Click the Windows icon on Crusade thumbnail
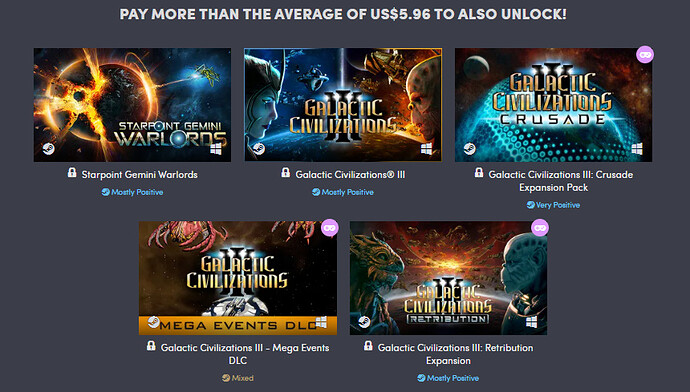690x392 pixels. tap(637, 149)
